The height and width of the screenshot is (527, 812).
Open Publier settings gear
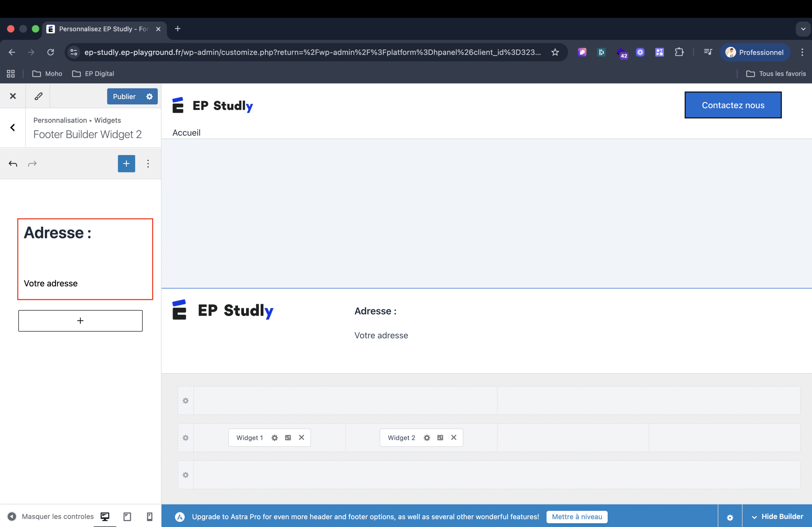point(149,97)
